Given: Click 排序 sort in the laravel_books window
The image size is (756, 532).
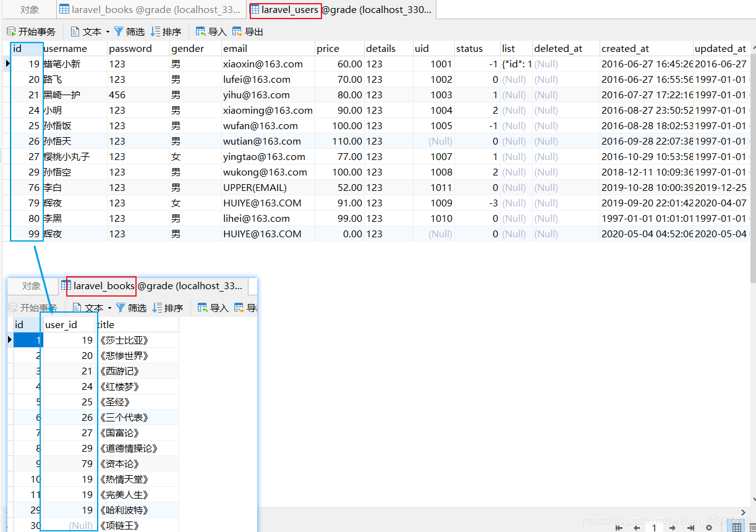Looking at the screenshot, I should (x=168, y=308).
